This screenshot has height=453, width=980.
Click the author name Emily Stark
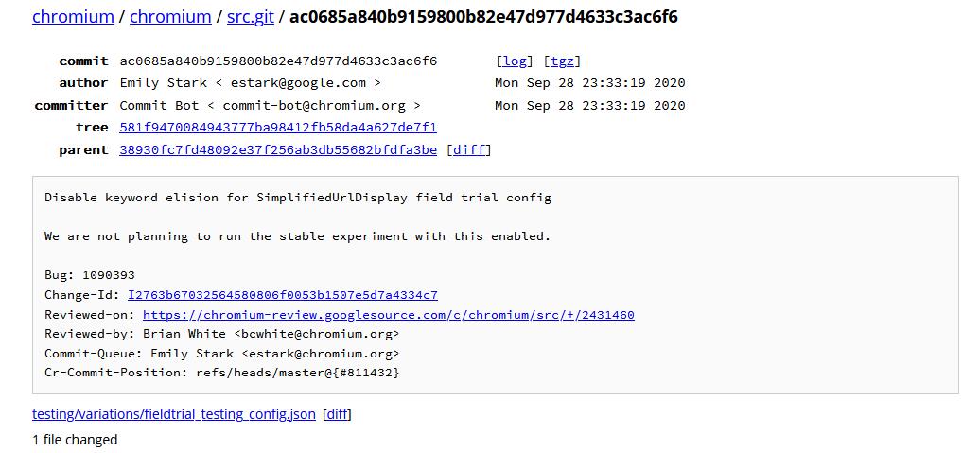(163, 83)
